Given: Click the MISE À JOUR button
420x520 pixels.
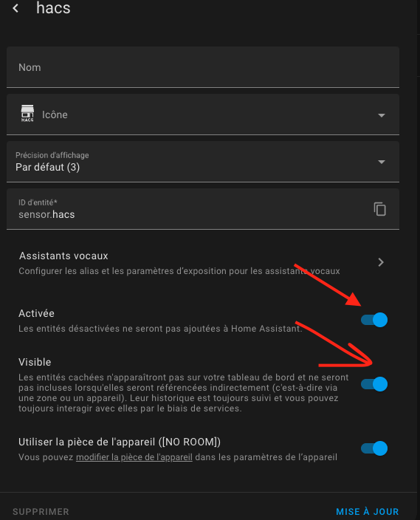Looking at the screenshot, I should click(368, 512).
